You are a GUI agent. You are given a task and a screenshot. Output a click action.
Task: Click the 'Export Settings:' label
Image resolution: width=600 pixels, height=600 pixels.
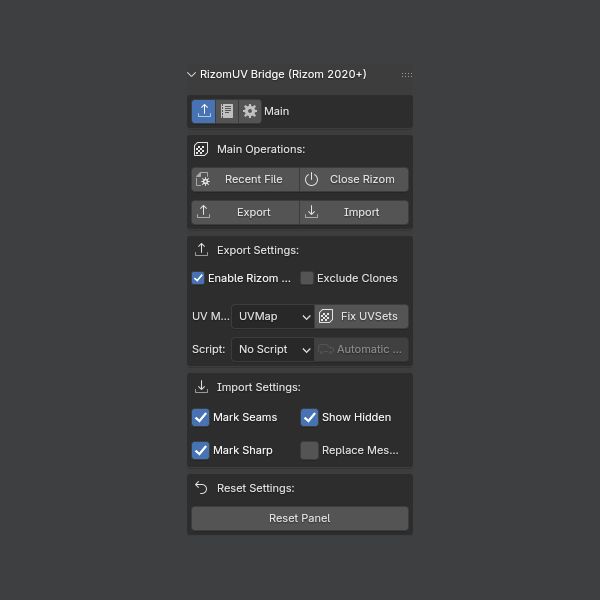258,250
